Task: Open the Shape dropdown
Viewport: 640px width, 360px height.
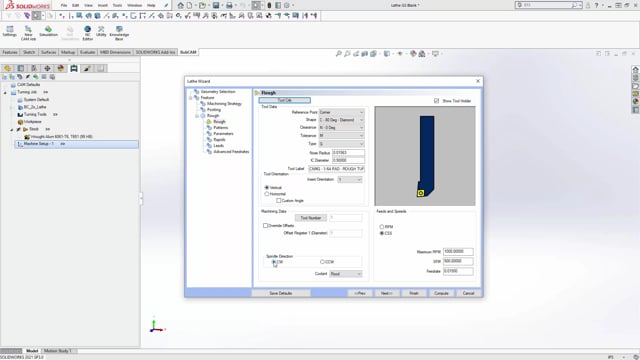Action: (x=341, y=120)
